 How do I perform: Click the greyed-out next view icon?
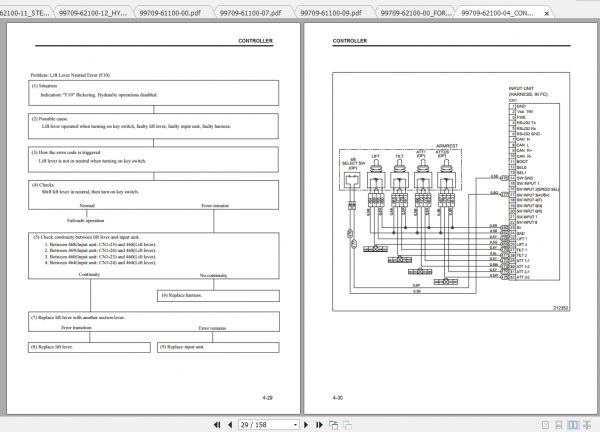pyautogui.click(x=347, y=425)
